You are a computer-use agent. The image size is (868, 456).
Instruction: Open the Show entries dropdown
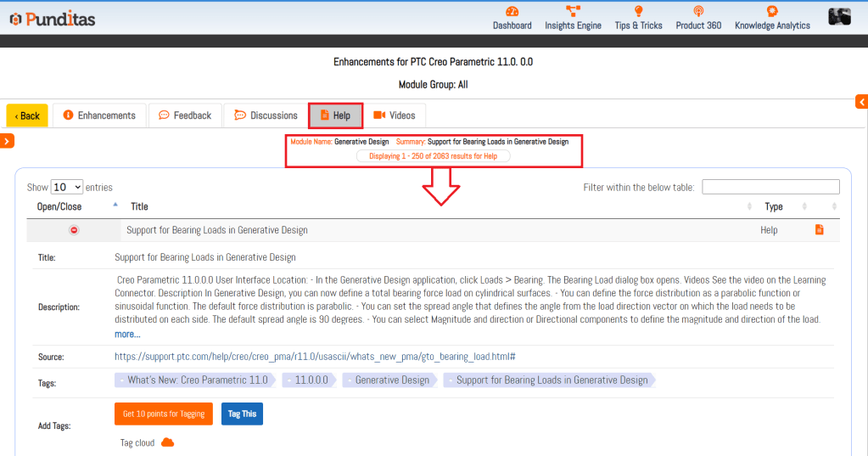pyautogui.click(x=66, y=187)
